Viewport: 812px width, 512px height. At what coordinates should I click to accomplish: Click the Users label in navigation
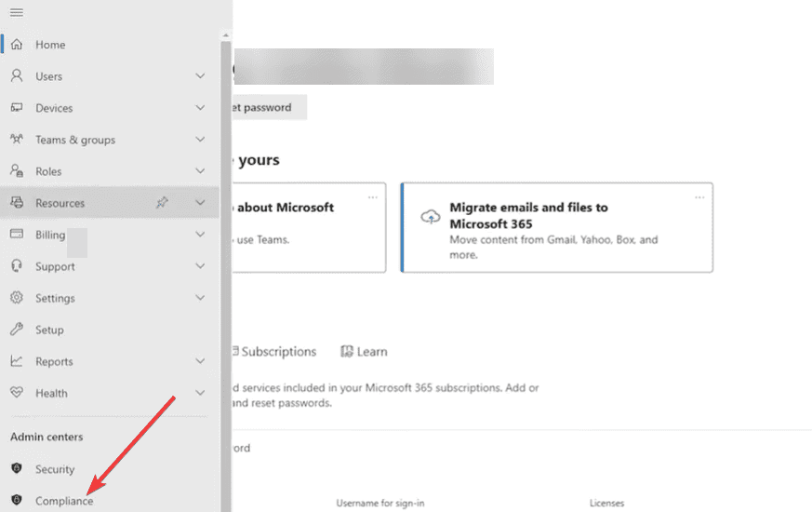click(48, 76)
